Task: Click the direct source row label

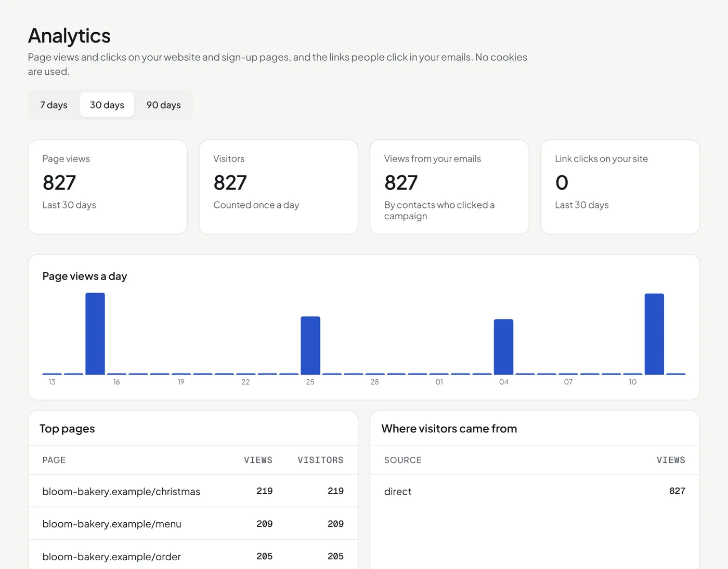Action: pos(398,492)
